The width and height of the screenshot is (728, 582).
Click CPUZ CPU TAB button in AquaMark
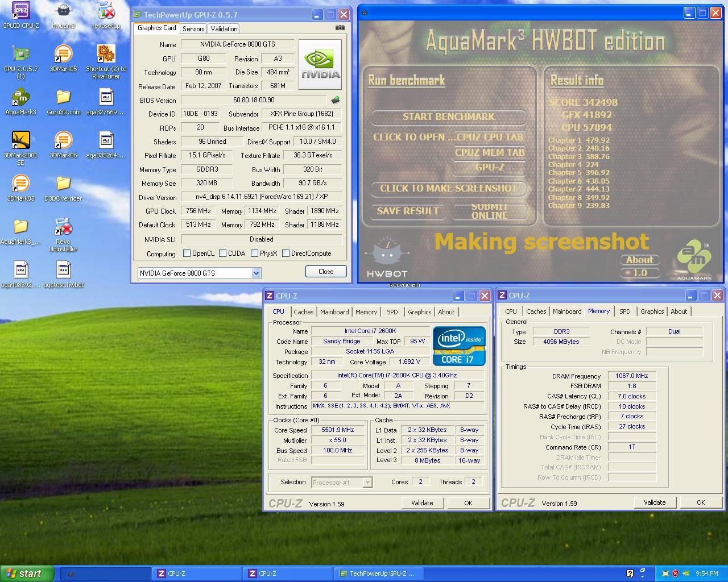(489, 137)
